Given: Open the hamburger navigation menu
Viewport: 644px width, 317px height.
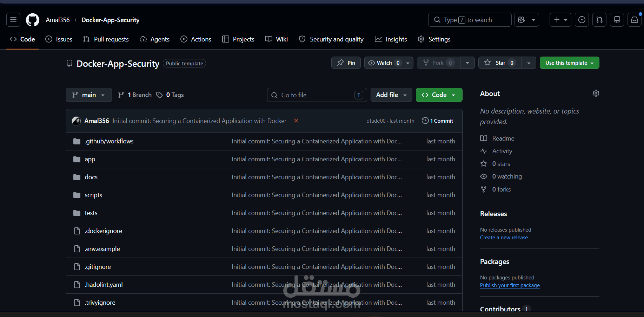Looking at the screenshot, I should pos(13,20).
